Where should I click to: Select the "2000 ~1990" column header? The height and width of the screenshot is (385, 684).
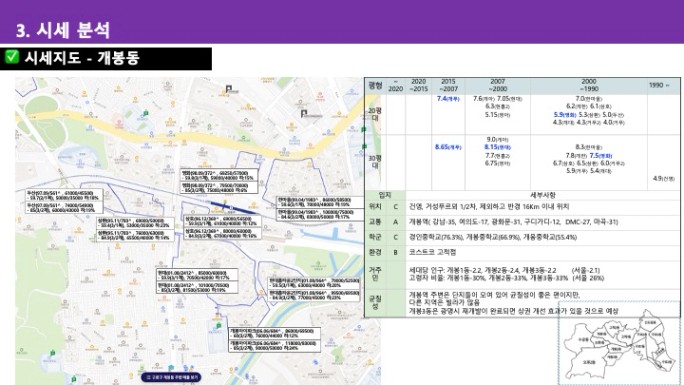(588, 85)
